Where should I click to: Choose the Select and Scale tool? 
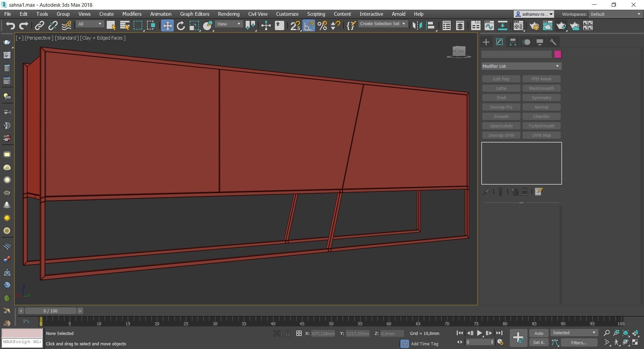[194, 26]
